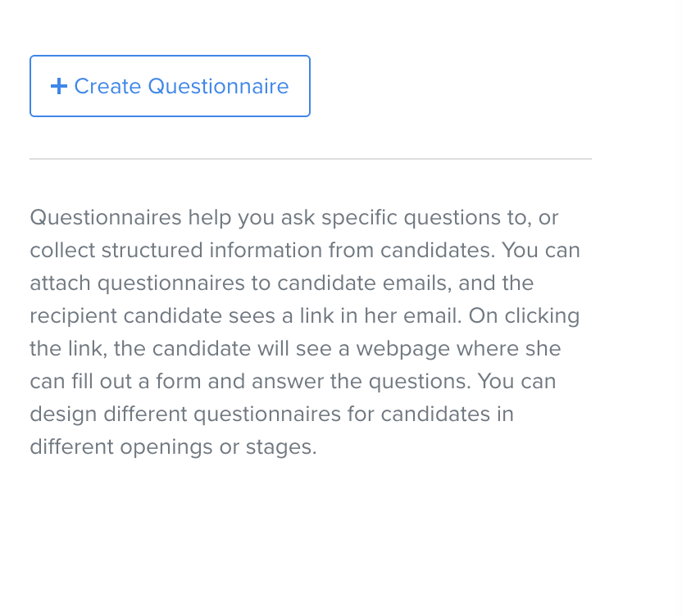Click the horizontal divider line below the button
The height and width of the screenshot is (616, 682).
pos(311,159)
